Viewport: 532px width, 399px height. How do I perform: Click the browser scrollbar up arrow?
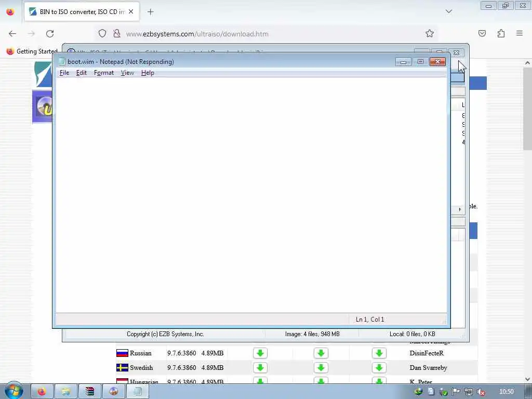[527, 63]
